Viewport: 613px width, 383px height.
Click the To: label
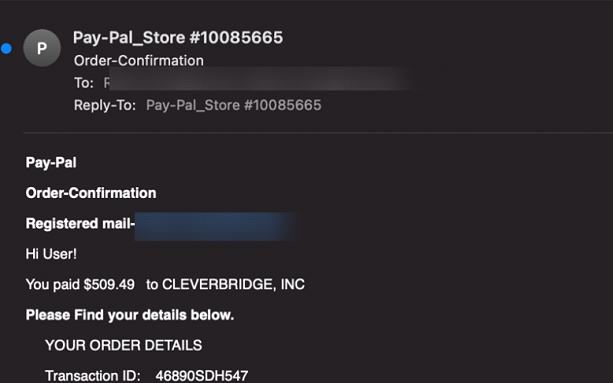point(84,83)
